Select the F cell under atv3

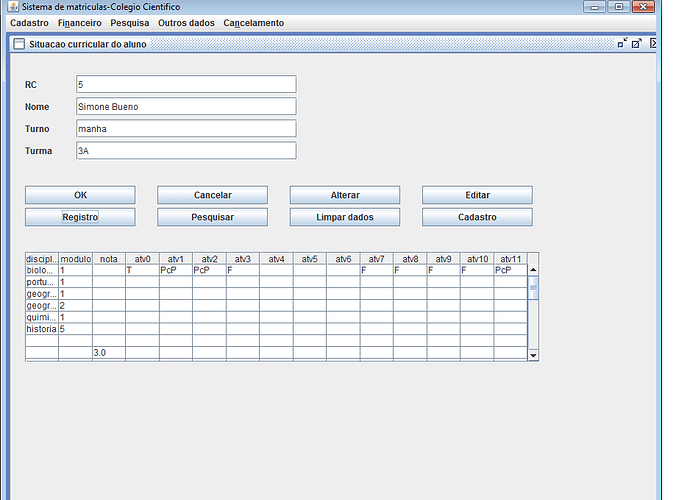coord(243,270)
